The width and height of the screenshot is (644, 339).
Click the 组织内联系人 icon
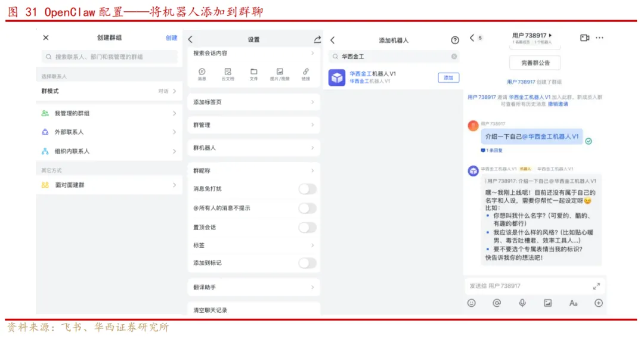point(45,151)
